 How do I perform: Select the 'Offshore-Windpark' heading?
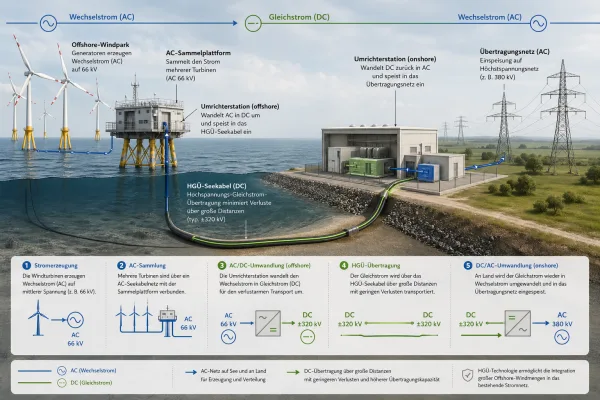pyautogui.click(x=100, y=45)
